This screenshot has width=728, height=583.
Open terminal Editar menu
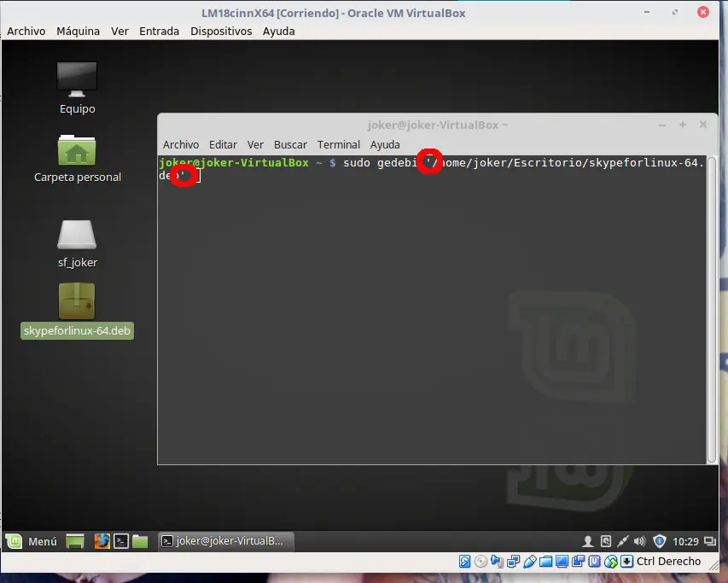coord(223,145)
